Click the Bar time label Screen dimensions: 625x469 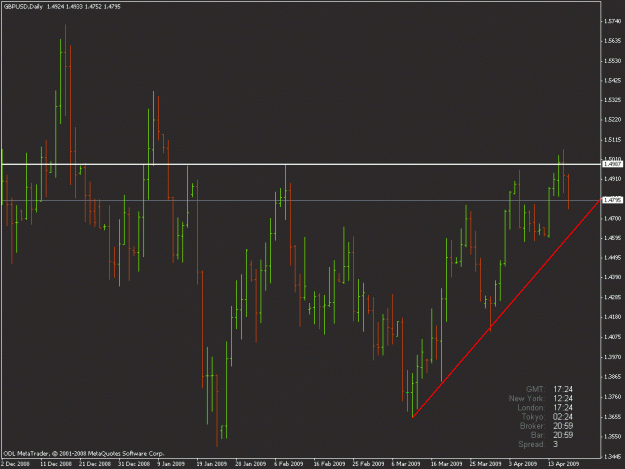[538, 435]
